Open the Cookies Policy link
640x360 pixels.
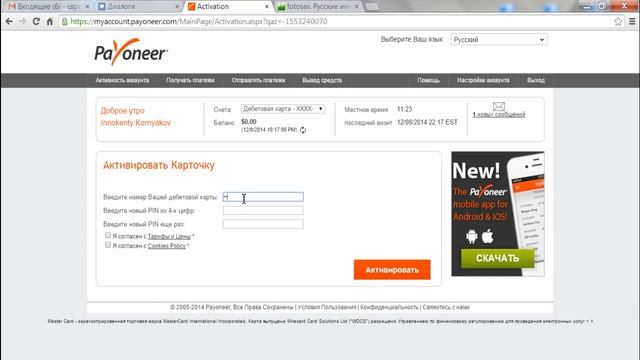coord(167,246)
